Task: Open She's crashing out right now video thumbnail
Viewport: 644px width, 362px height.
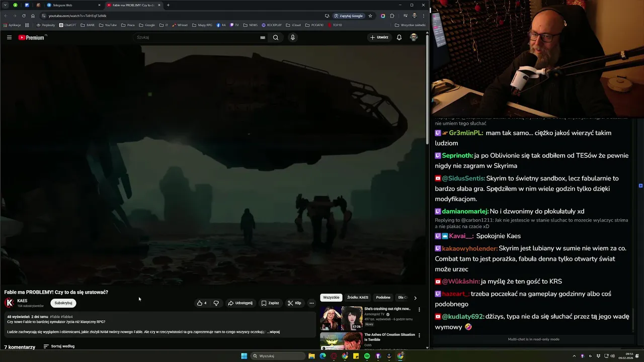Action: (341, 318)
